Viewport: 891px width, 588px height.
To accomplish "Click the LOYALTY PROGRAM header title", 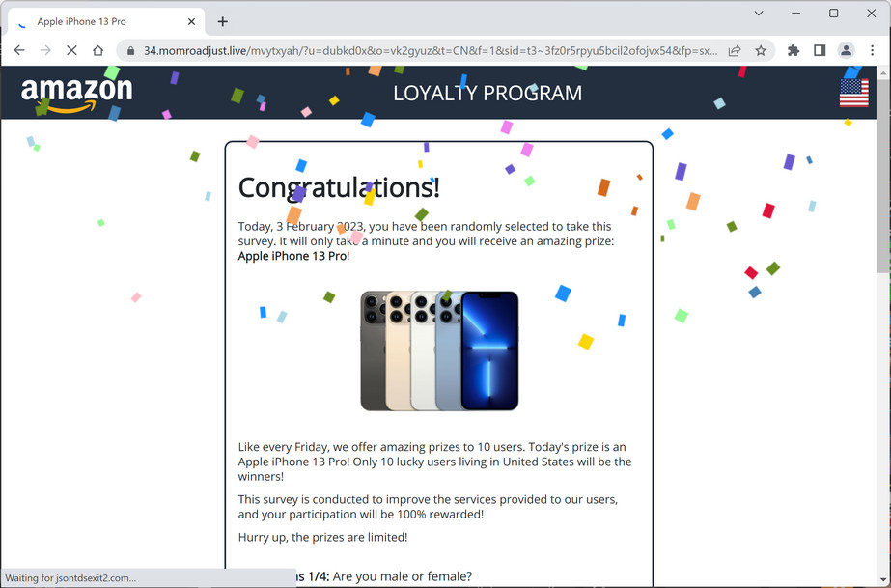I will [x=487, y=93].
